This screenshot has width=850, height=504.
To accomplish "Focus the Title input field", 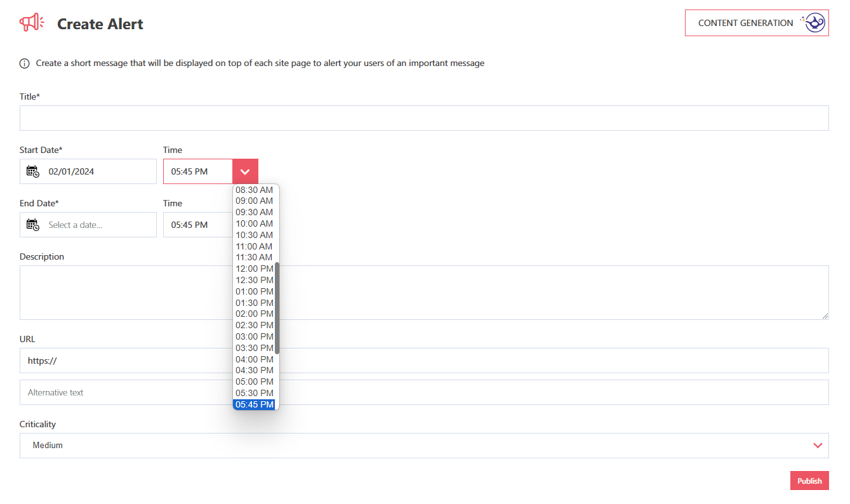I will point(424,118).
